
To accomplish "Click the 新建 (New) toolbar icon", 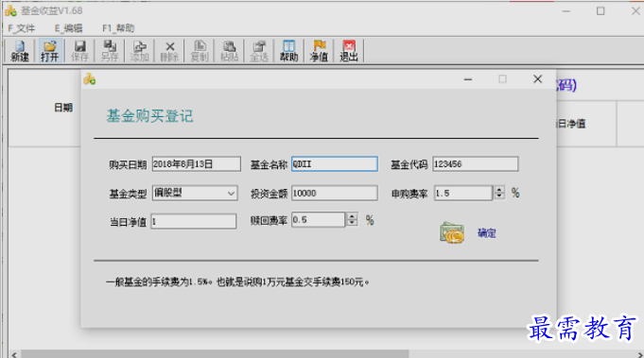I will pos(20,51).
